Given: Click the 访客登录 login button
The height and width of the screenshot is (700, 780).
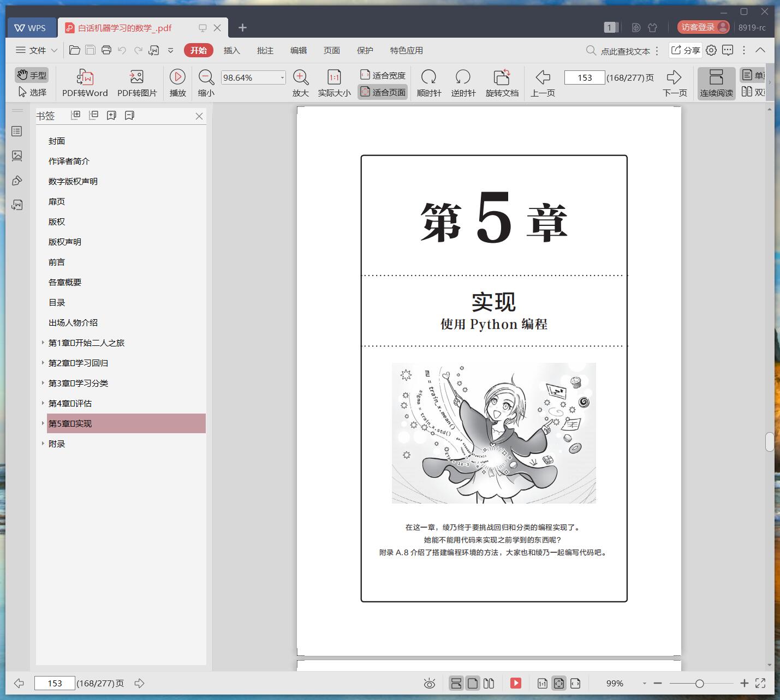Looking at the screenshot, I should click(703, 27).
